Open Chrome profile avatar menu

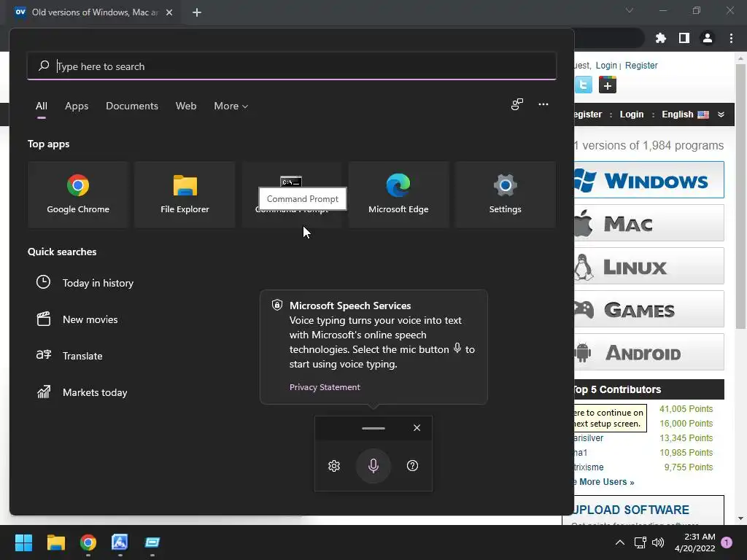pyautogui.click(x=708, y=38)
